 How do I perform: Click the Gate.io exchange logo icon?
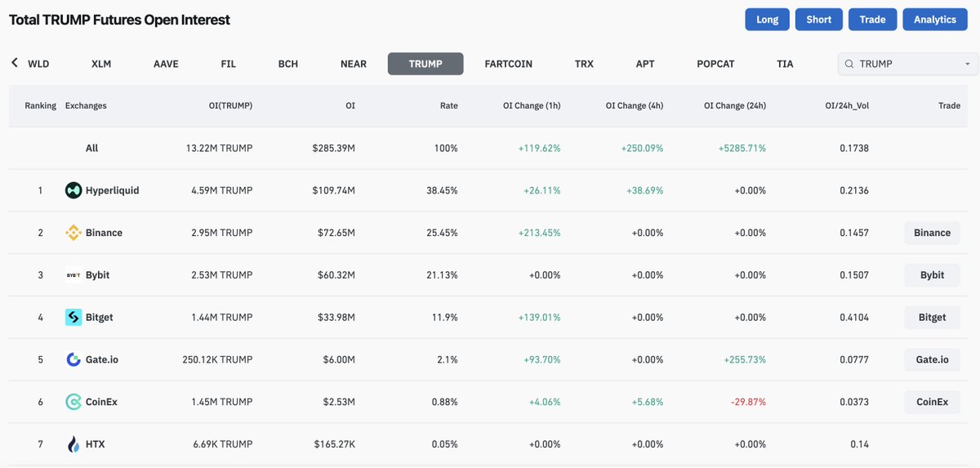(73, 359)
